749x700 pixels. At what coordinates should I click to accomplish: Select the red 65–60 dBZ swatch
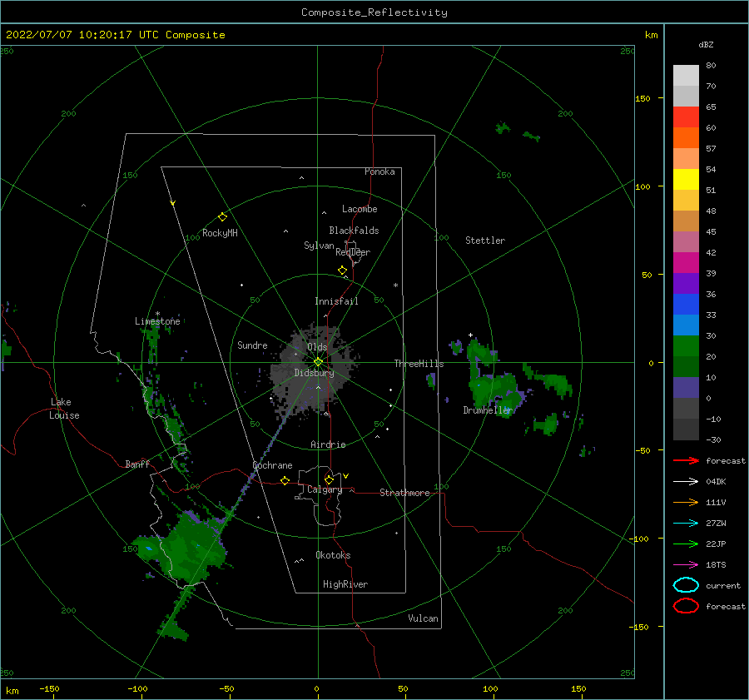pyautogui.click(x=686, y=117)
